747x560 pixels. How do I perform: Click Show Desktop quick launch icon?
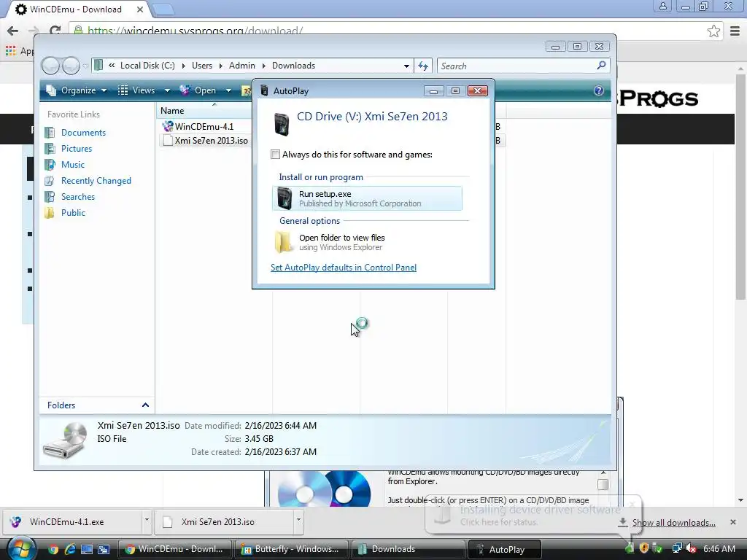pos(87,549)
